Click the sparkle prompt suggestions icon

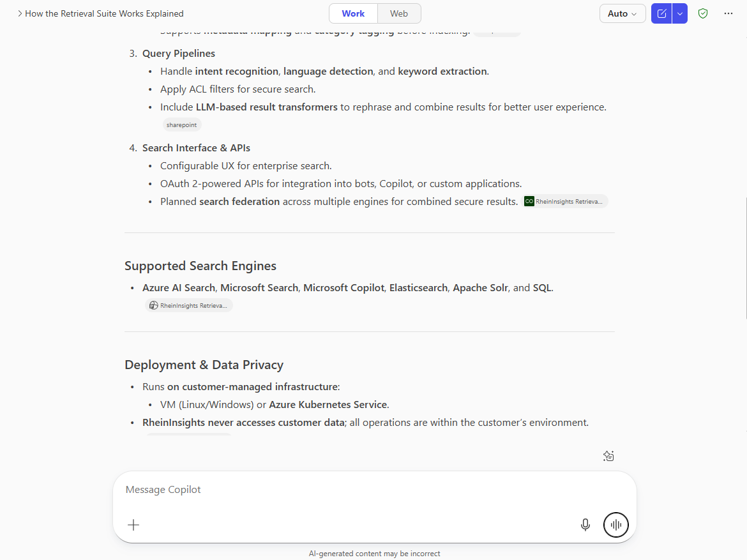pos(608,456)
